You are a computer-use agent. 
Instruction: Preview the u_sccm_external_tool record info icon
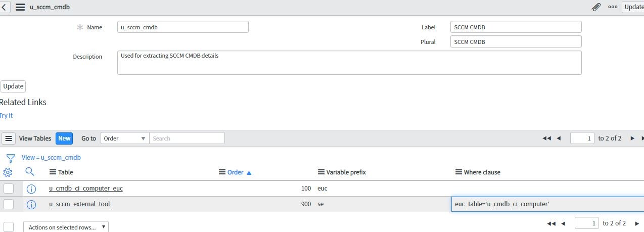point(31,204)
